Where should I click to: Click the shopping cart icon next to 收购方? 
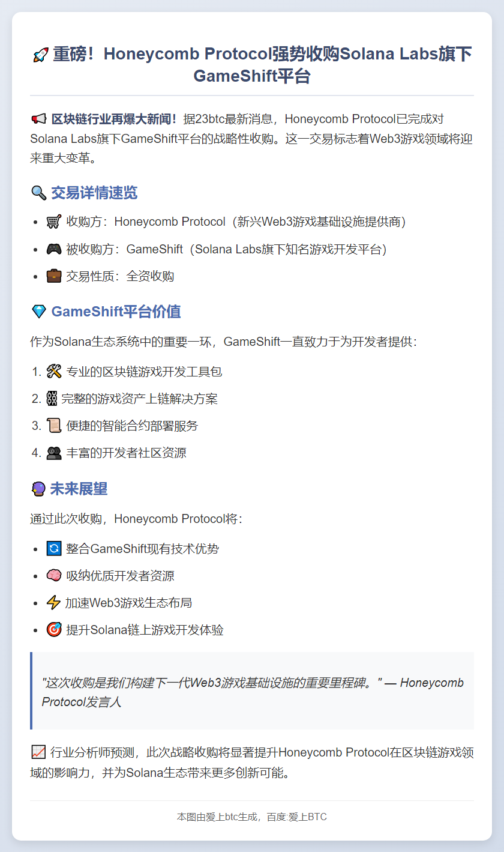tap(54, 222)
